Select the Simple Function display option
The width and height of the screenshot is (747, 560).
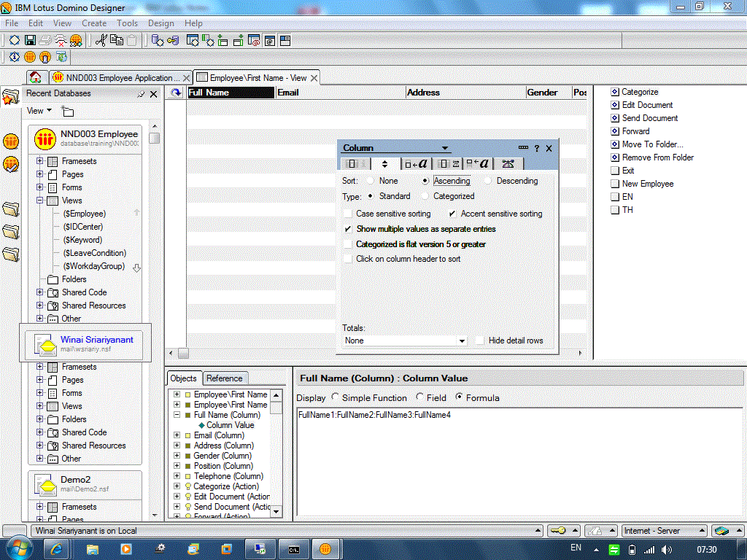(x=336, y=397)
